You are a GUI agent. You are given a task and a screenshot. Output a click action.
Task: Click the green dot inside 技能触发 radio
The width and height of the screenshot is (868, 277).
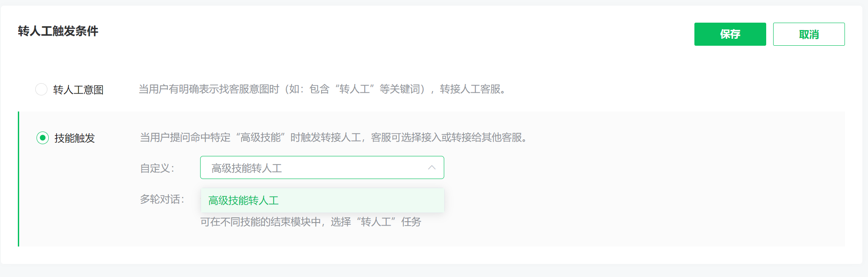43,138
